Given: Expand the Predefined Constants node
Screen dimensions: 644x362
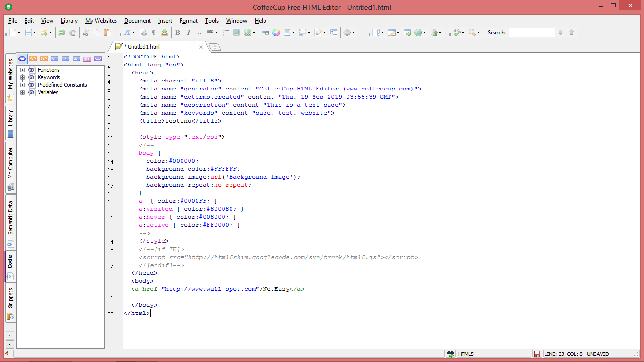Looking at the screenshot, I should (22, 85).
